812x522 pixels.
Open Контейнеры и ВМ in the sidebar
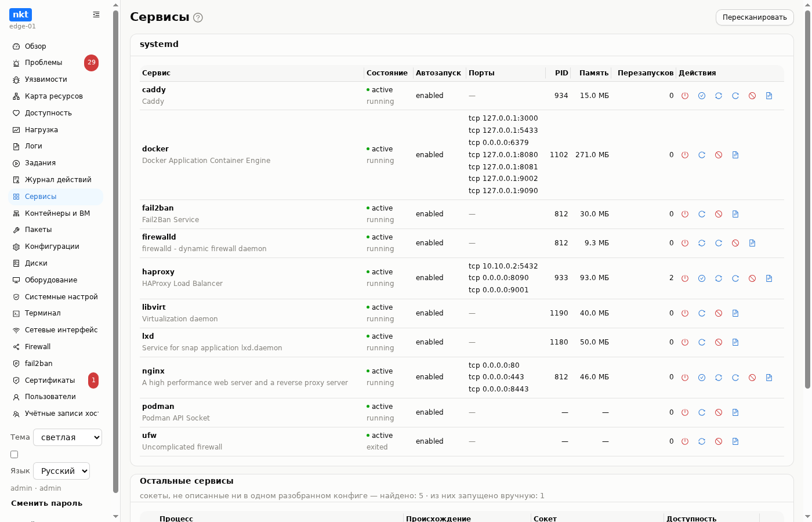(x=56, y=213)
